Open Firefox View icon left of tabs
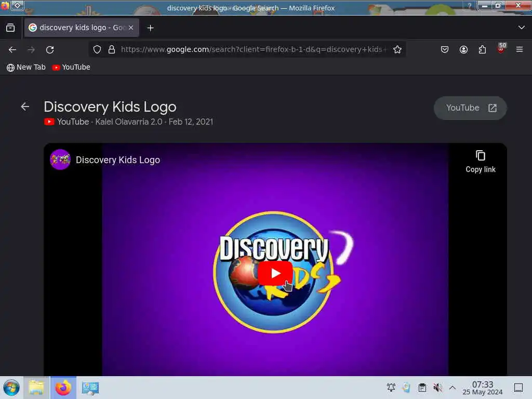The height and width of the screenshot is (399, 532). (x=10, y=28)
